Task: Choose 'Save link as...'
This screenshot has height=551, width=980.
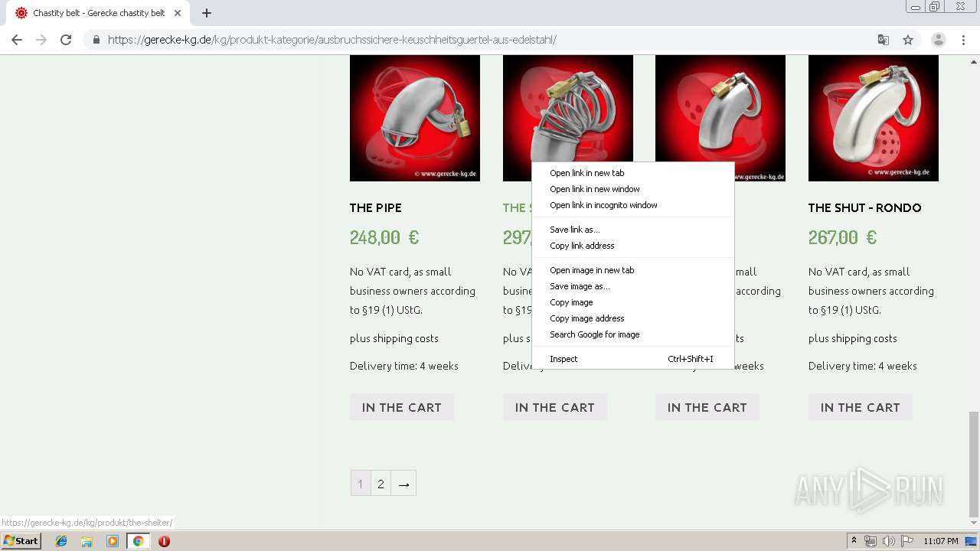Action: click(x=632, y=230)
